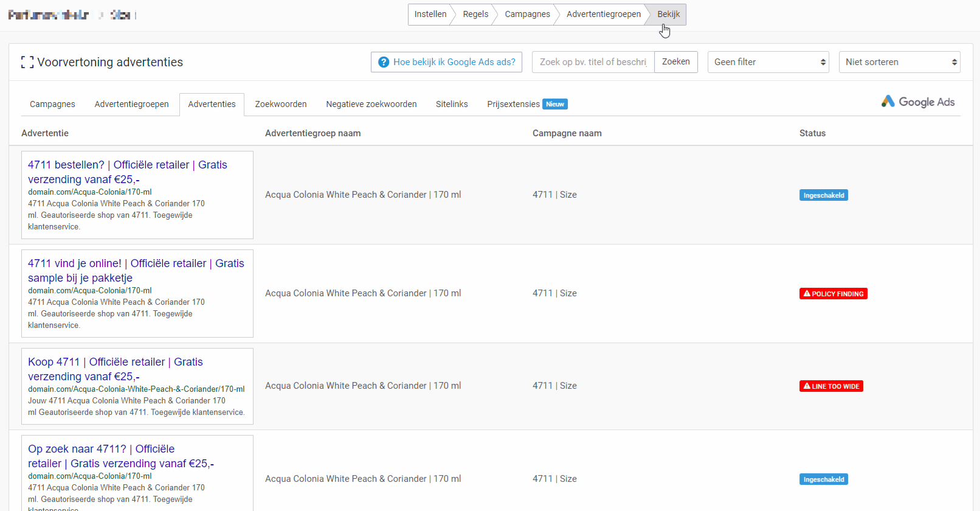The height and width of the screenshot is (511, 980).
Task: Click display URL 'domain.com/Acqua-Colonia-White-Peach-&-Coriander/170-ml'
Action: pyautogui.click(x=136, y=389)
